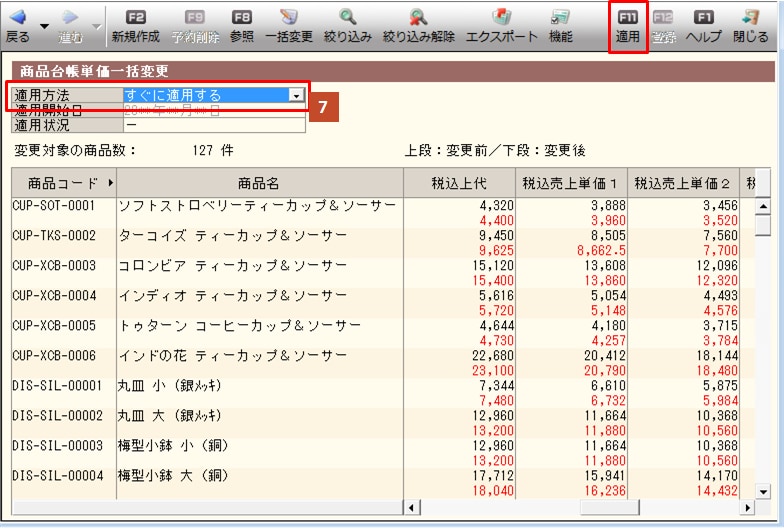
Task: Apply changes with F11 適用
Action: click(x=628, y=27)
